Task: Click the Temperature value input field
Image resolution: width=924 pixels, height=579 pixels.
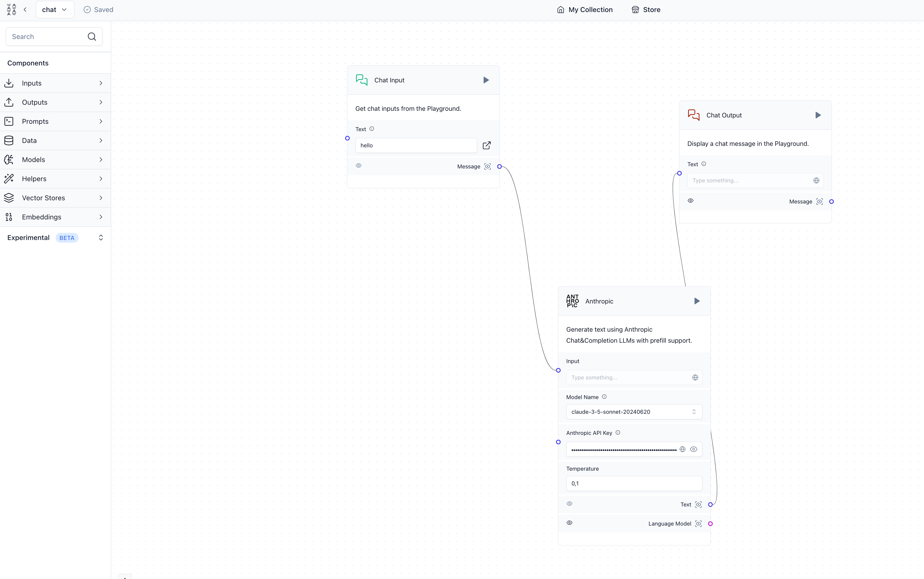Action: [634, 483]
